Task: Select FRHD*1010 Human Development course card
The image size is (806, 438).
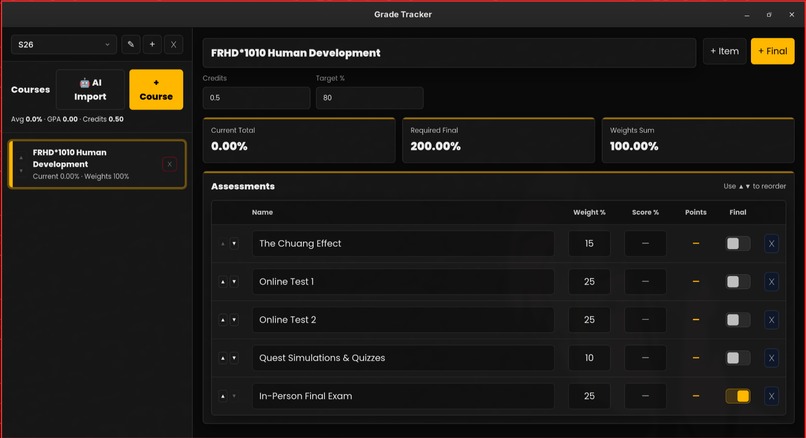Action: [97, 164]
